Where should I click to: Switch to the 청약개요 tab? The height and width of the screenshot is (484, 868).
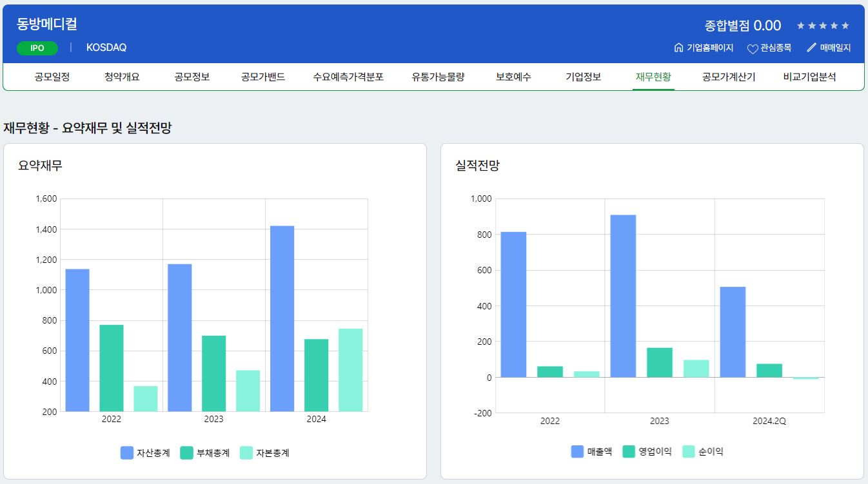pos(122,77)
